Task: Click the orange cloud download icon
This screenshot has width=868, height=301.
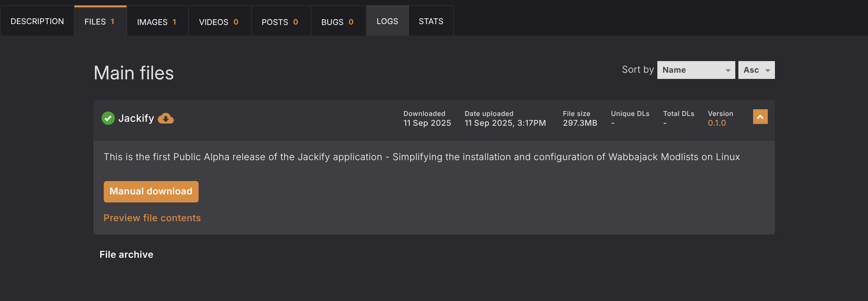Action: pyautogui.click(x=166, y=118)
